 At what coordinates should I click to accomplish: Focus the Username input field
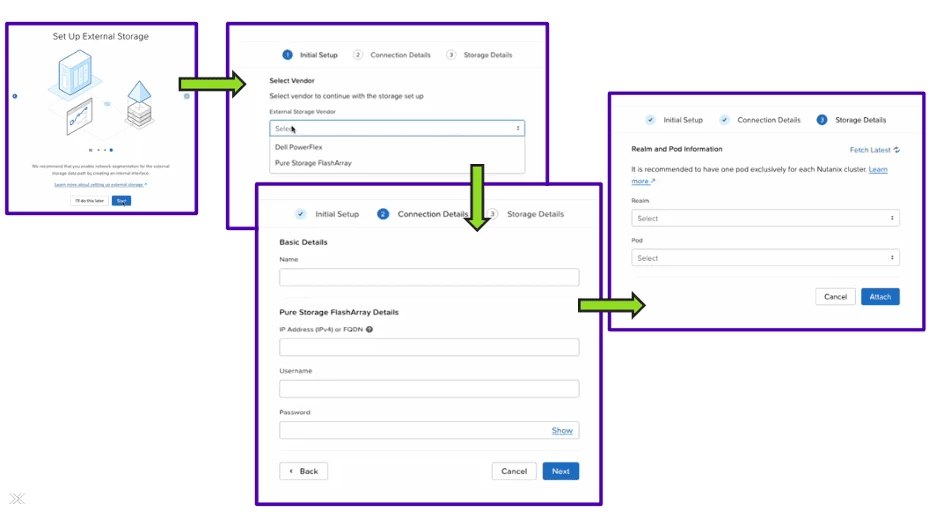429,388
